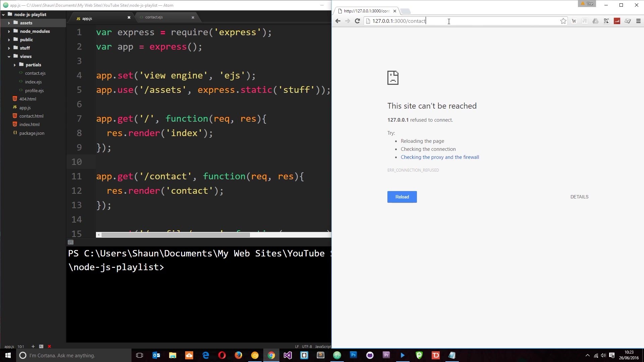Click the reload page icon in Chrome
The image size is (644, 362).
pyautogui.click(x=358, y=21)
